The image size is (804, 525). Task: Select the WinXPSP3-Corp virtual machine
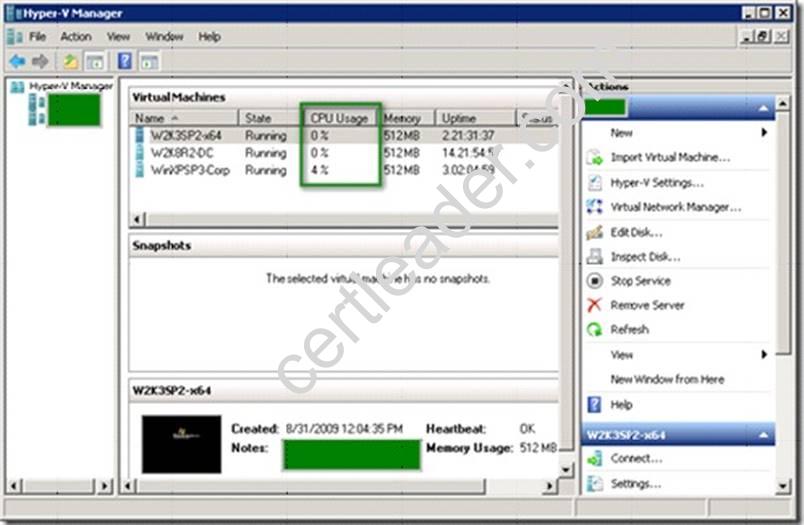190,171
